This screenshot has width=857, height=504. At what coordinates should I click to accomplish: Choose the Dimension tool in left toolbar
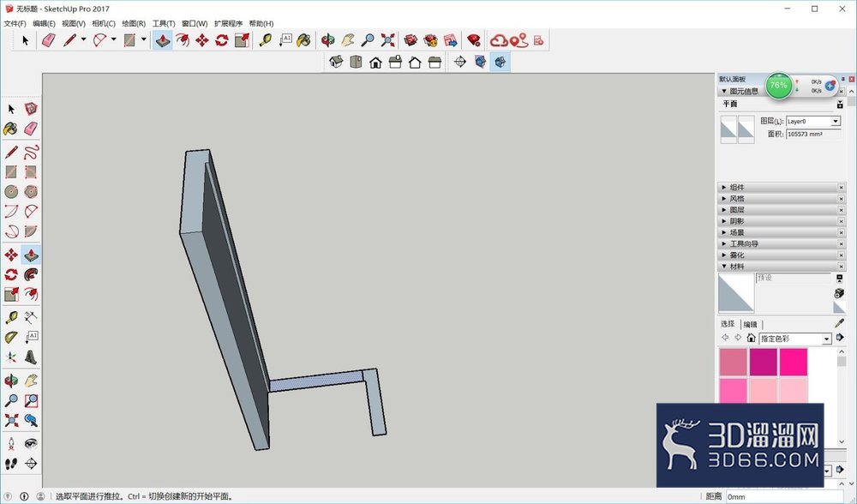[31, 318]
